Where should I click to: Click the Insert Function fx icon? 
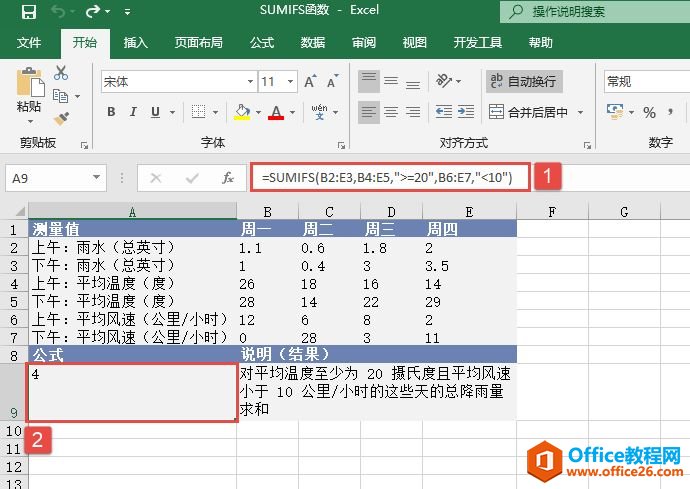click(228, 178)
